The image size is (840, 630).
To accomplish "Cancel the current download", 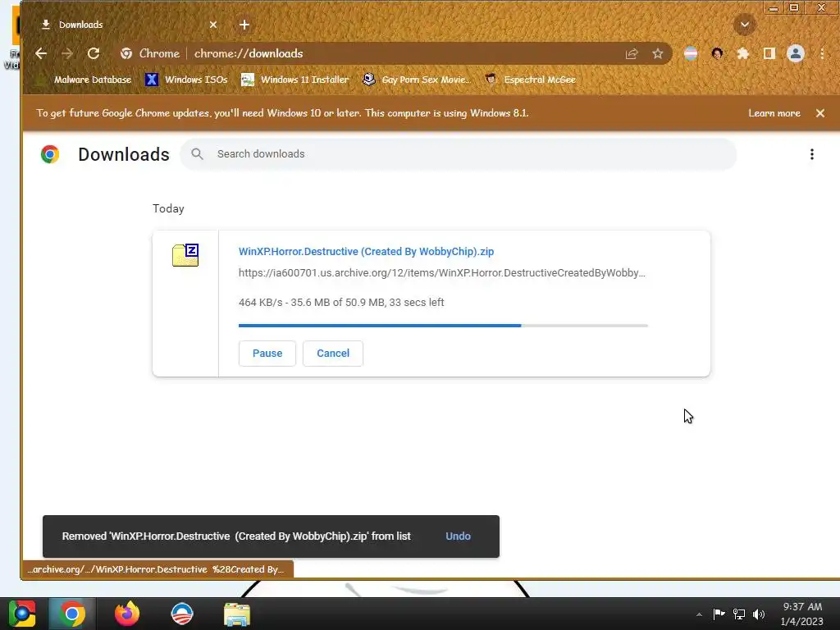I will [x=333, y=354].
